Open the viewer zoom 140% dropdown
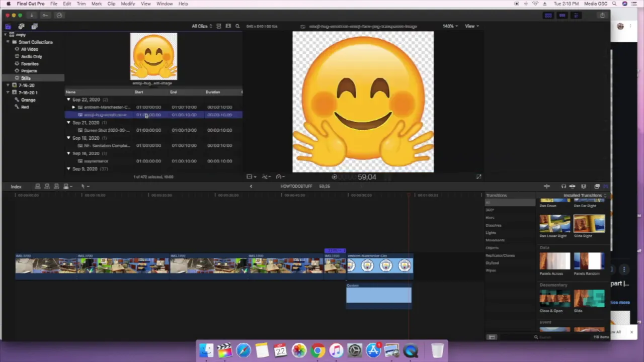This screenshot has height=362, width=644. (x=450, y=26)
